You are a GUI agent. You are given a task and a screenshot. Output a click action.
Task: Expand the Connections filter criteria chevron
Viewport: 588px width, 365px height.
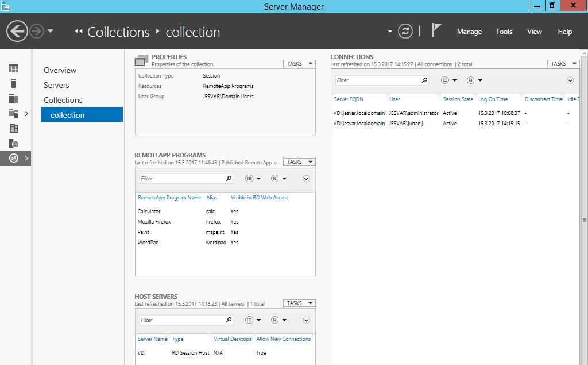[x=570, y=80]
